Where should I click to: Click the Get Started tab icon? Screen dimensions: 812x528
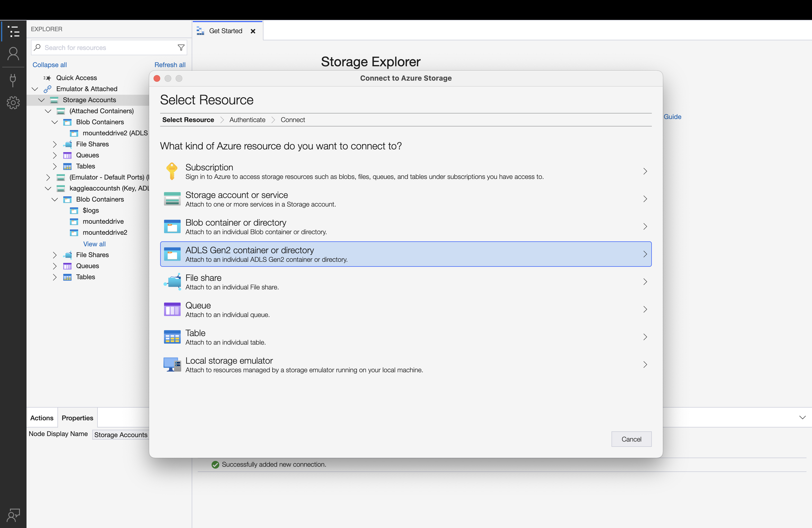200,31
